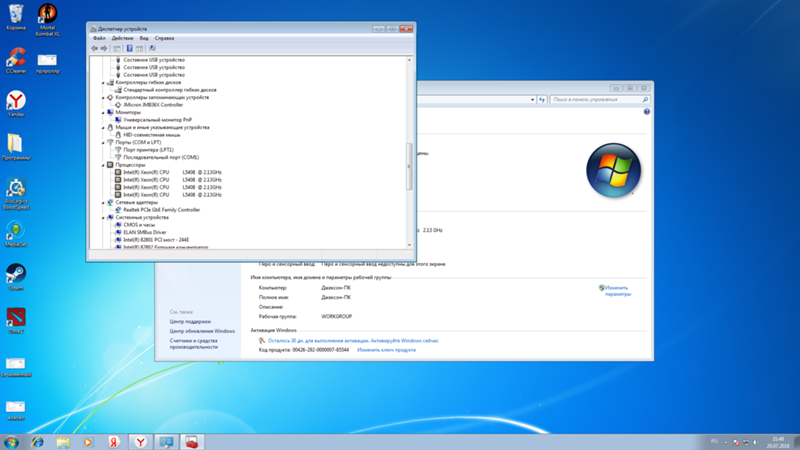Screen dimensions: 800x450
Task: Open the Вид menu
Action: tap(144, 38)
